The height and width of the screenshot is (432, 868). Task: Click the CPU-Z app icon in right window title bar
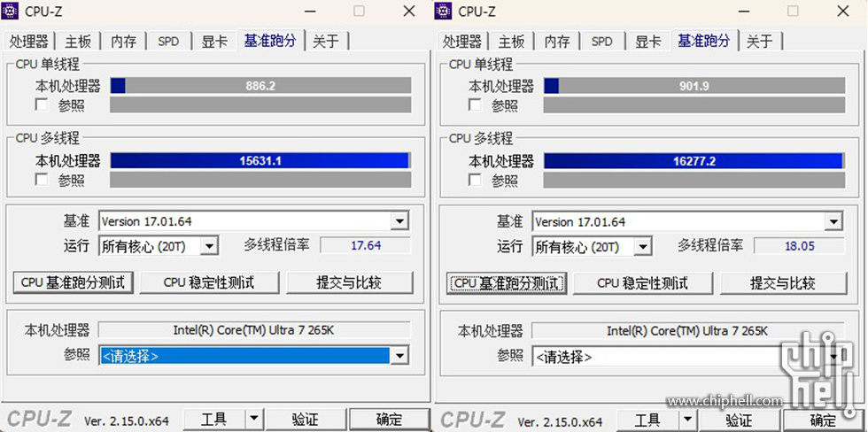coord(444,11)
